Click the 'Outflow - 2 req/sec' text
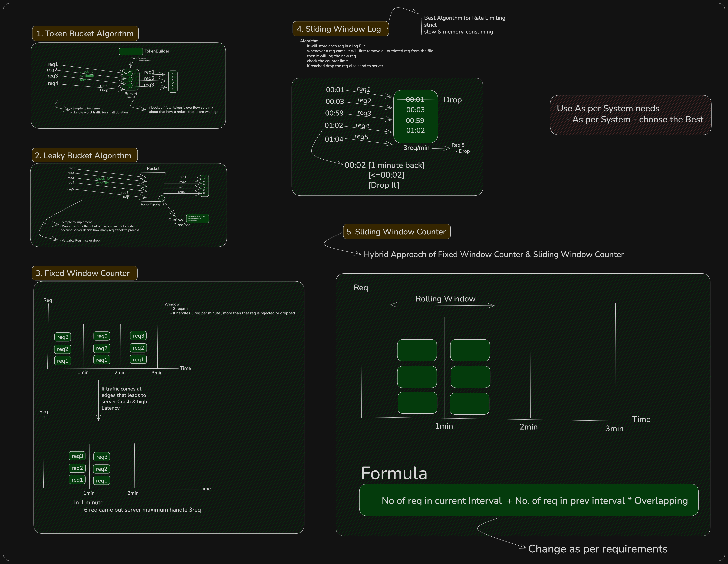Screen dimensions: 728x564 (x=179, y=222)
